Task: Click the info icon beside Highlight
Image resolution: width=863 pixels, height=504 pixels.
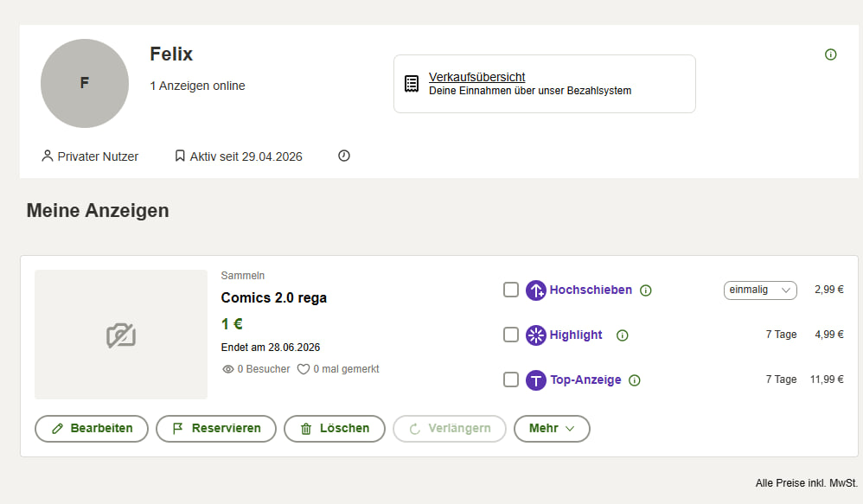Action: [x=622, y=335]
